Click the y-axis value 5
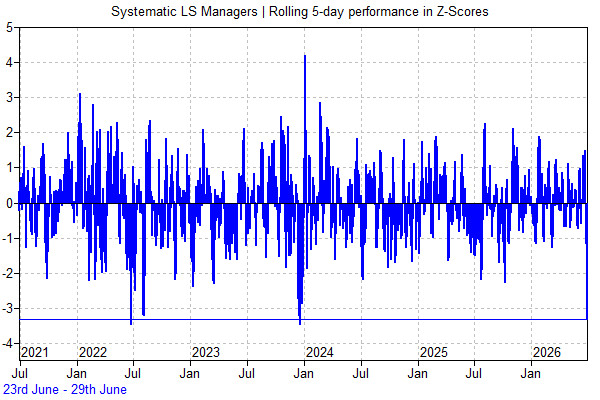The image size is (600, 400). point(10,27)
